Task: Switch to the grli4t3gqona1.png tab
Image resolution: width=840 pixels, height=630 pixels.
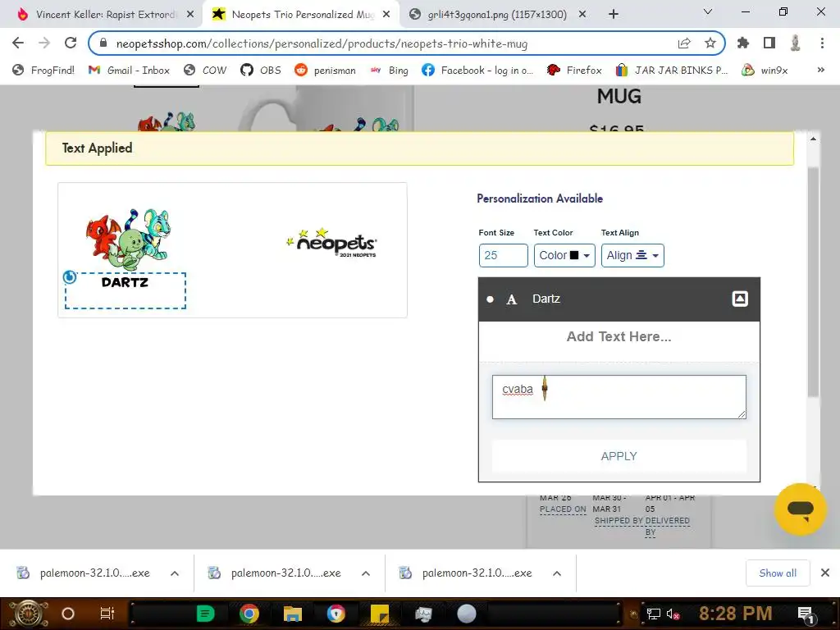Action: click(487, 15)
